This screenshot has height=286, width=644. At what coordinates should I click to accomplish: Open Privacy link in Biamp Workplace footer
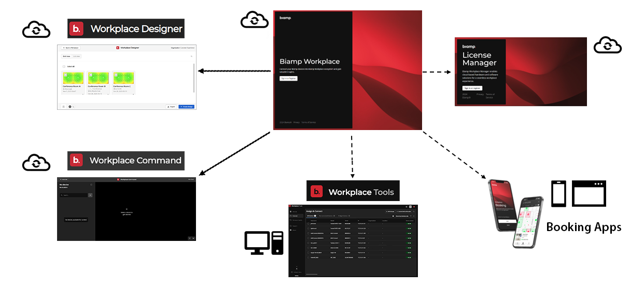click(x=297, y=122)
